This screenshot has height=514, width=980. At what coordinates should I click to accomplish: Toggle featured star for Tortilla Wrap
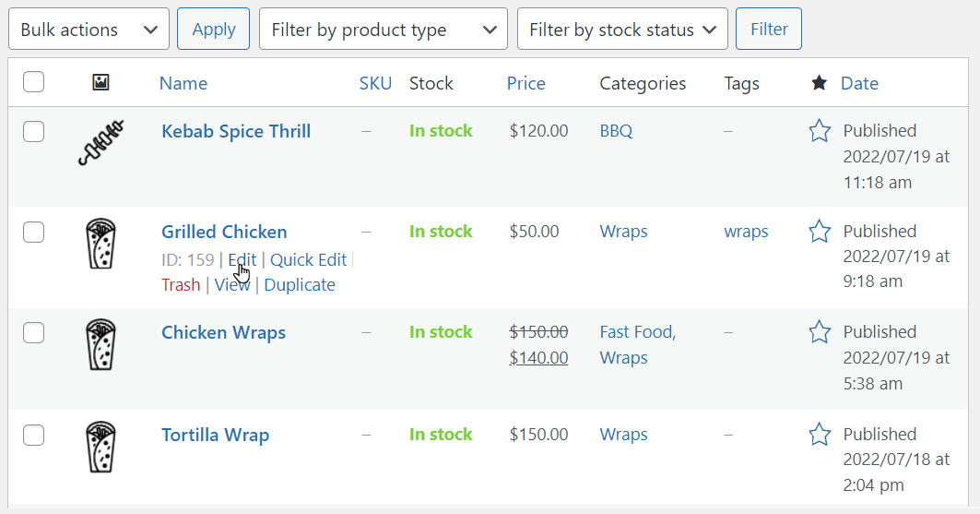coord(820,434)
